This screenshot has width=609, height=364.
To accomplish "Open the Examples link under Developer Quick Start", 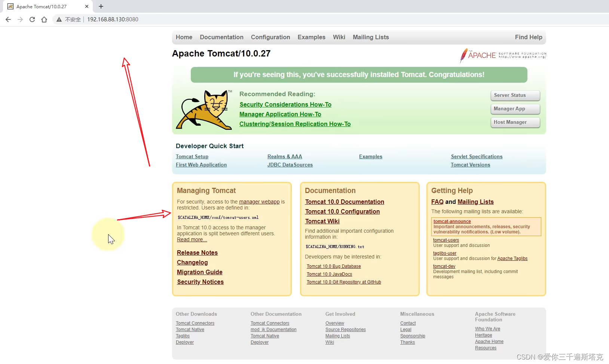I will [371, 157].
